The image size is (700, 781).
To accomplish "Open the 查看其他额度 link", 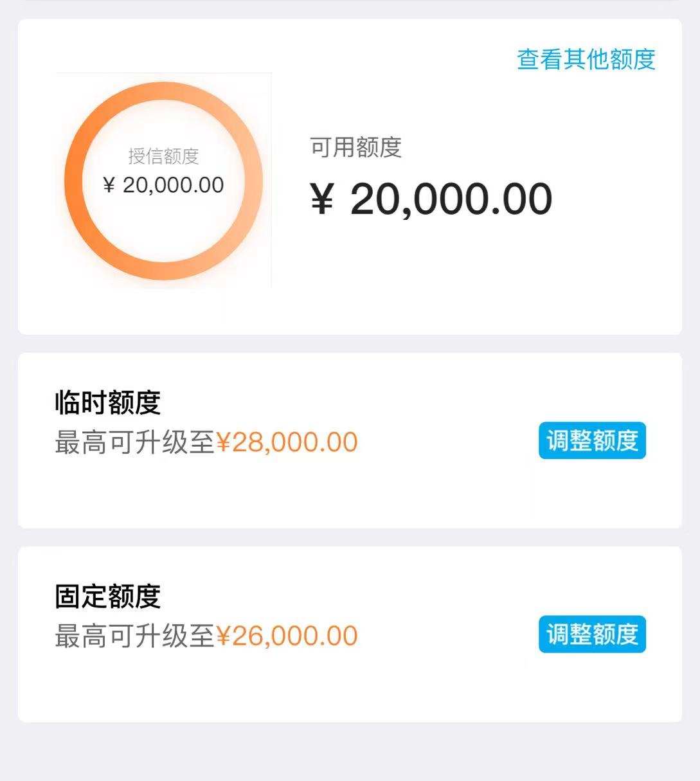I will (586, 59).
